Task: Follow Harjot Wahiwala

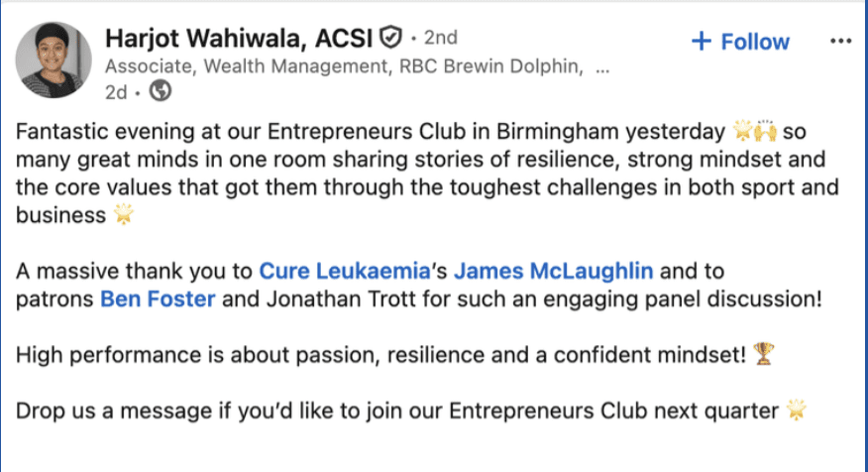Action: pyautogui.click(x=741, y=42)
